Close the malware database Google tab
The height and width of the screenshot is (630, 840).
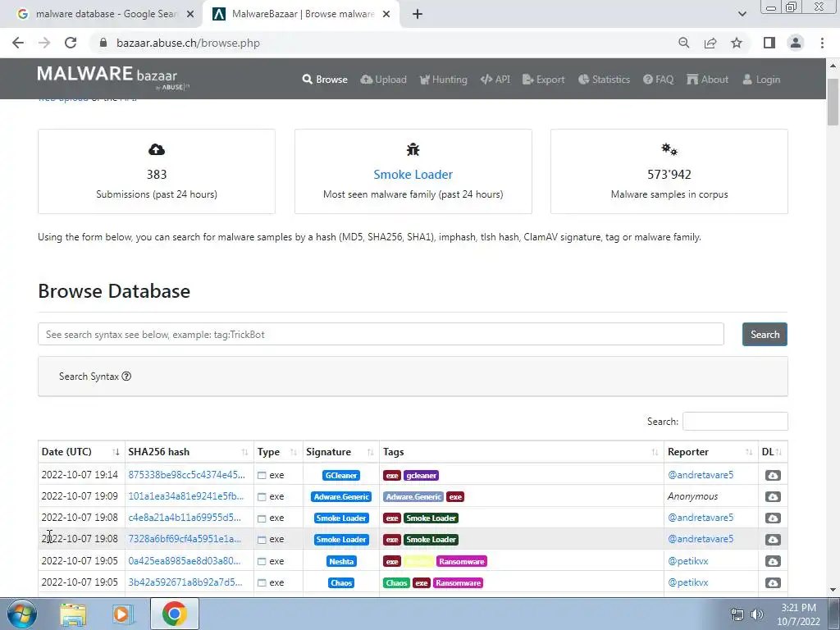point(190,14)
